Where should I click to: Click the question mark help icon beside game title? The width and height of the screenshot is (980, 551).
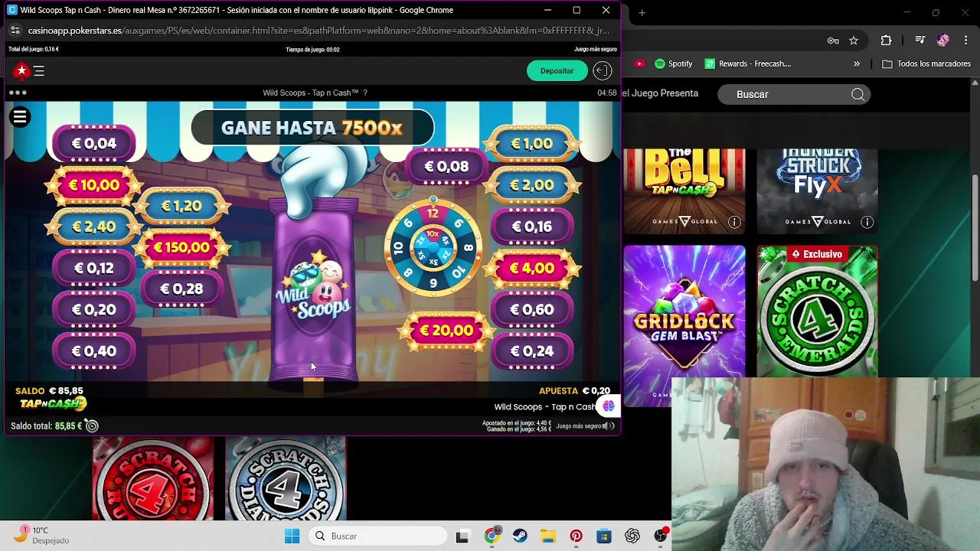(365, 93)
